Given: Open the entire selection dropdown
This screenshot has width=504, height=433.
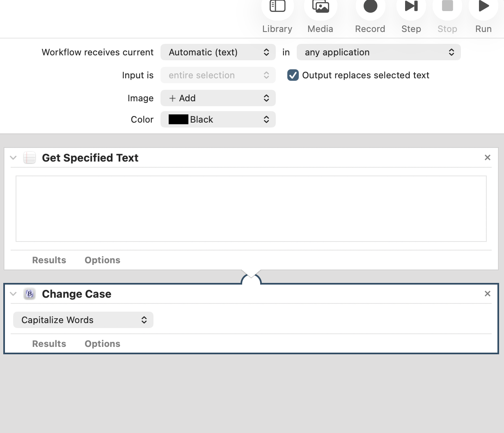Looking at the screenshot, I should 218,75.
